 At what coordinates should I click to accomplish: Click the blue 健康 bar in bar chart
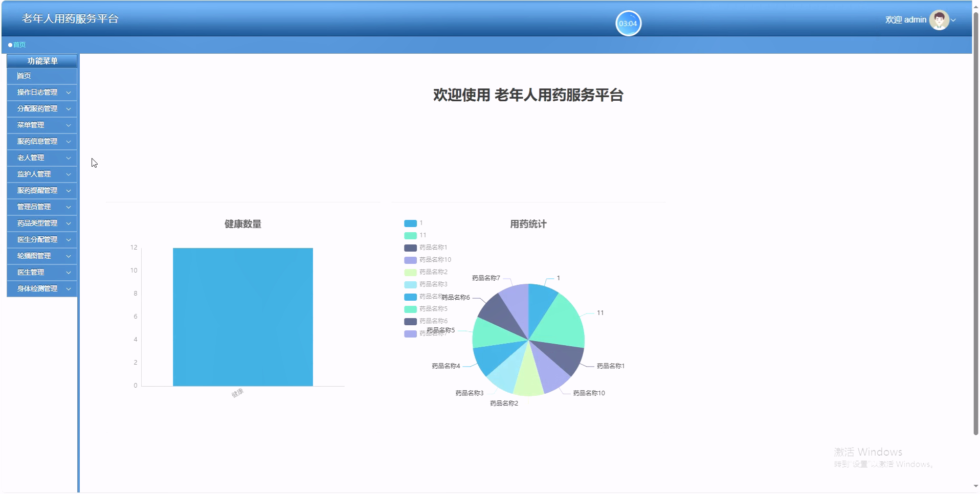[243, 317]
